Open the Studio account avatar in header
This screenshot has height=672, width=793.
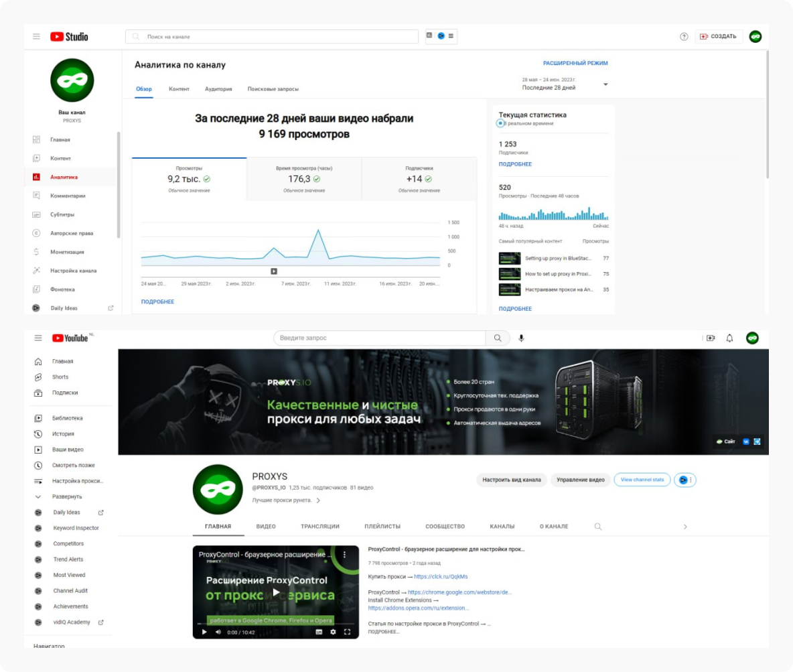pos(755,36)
